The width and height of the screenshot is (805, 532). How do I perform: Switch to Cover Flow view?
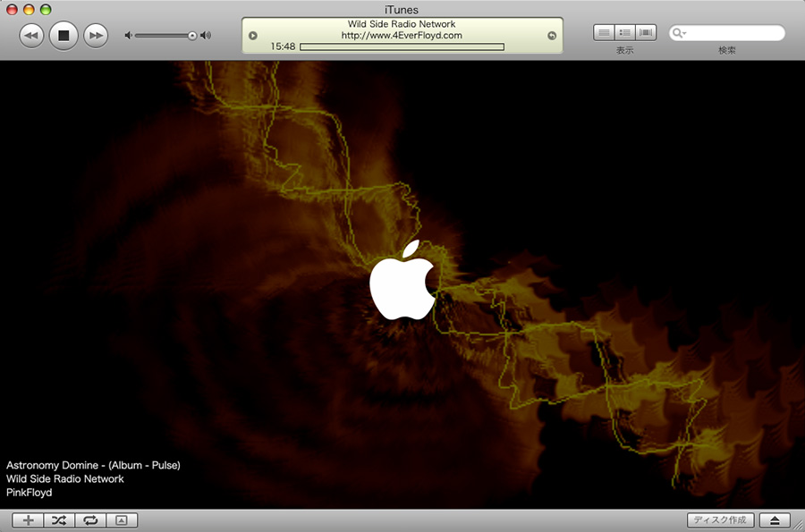[646, 33]
